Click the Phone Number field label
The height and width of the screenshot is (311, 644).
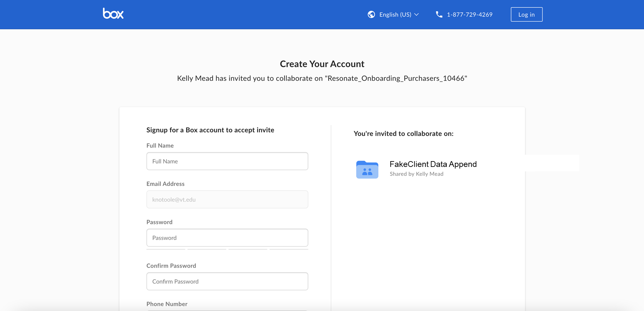point(167,304)
